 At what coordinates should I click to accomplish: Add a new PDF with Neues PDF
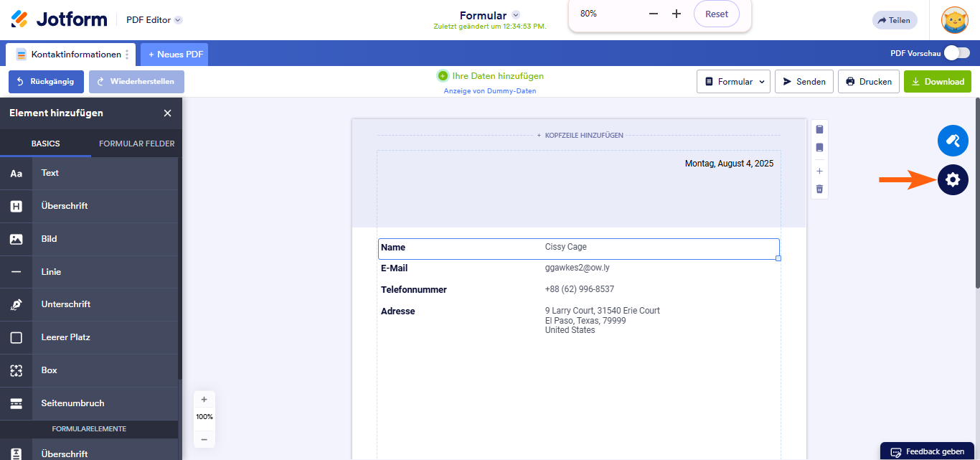point(175,55)
